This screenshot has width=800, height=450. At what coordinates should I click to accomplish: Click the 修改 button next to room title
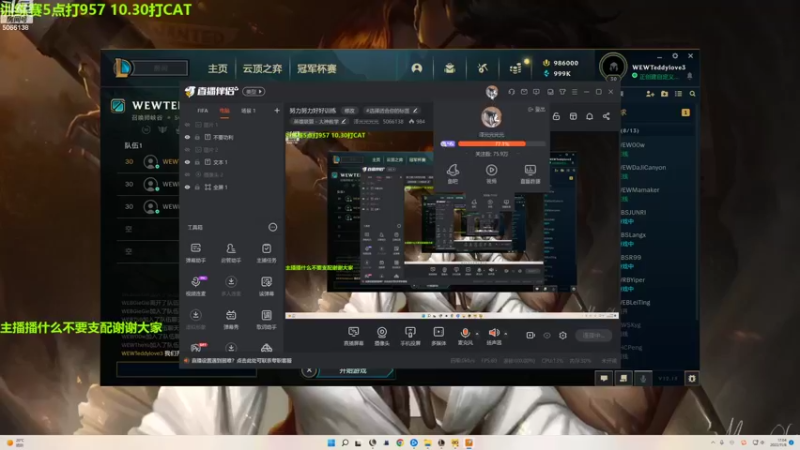point(349,111)
